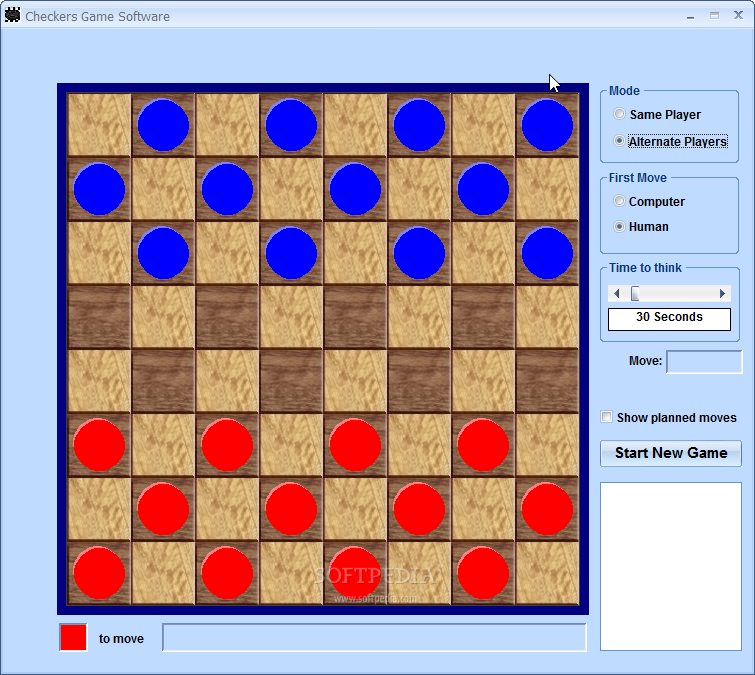Select red piece in second-from-bottom row, second column

(x=163, y=509)
